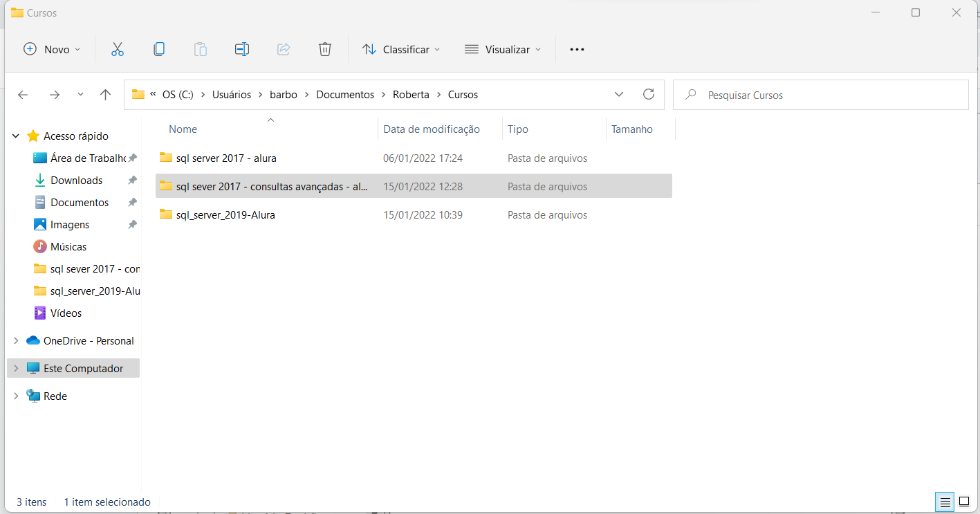Select sql sever 2017 - consultas avançadas folder name
The height and width of the screenshot is (514, 980).
(272, 187)
